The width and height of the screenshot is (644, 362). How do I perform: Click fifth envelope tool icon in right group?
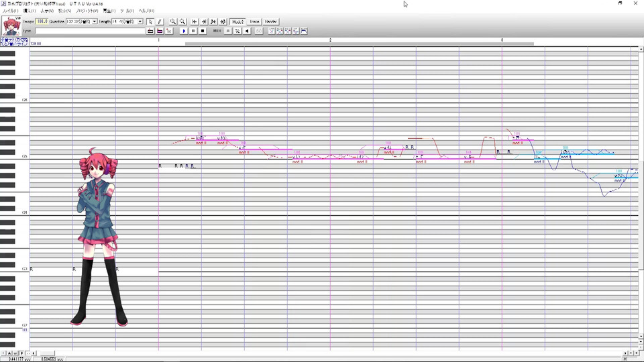(304, 31)
